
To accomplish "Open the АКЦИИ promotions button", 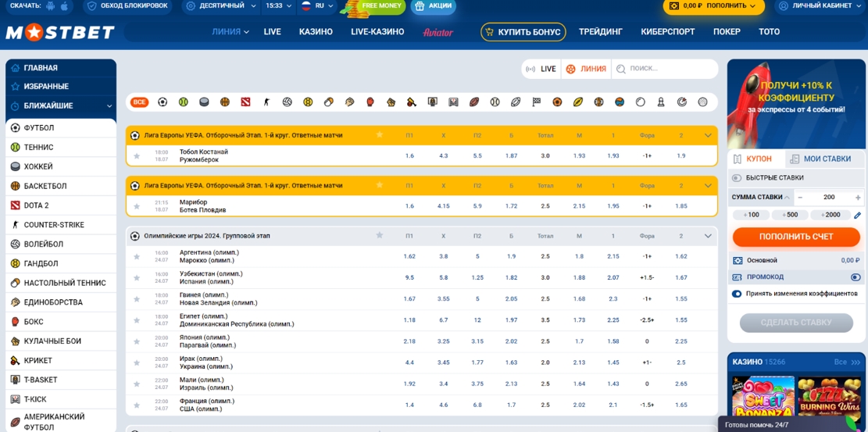I will click(434, 6).
